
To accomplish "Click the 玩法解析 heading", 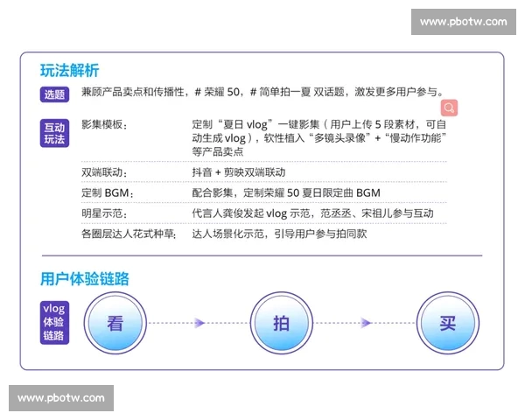I will 70,70.
